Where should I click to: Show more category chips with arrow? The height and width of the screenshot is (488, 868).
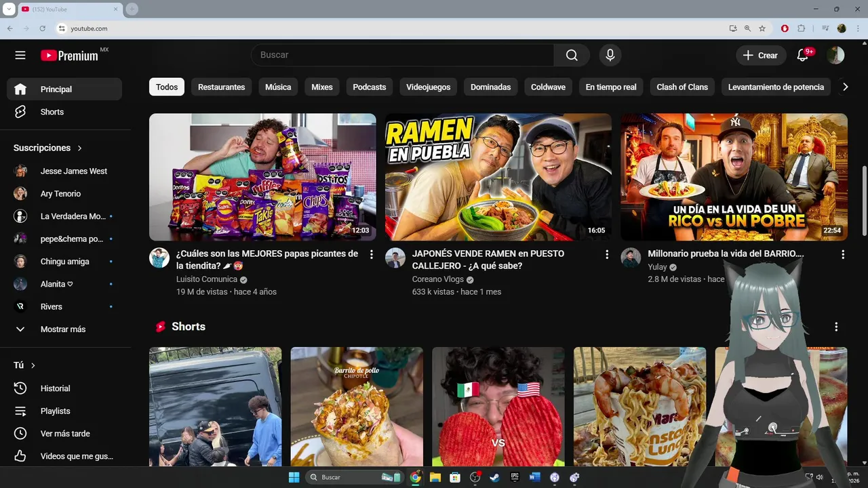click(845, 87)
